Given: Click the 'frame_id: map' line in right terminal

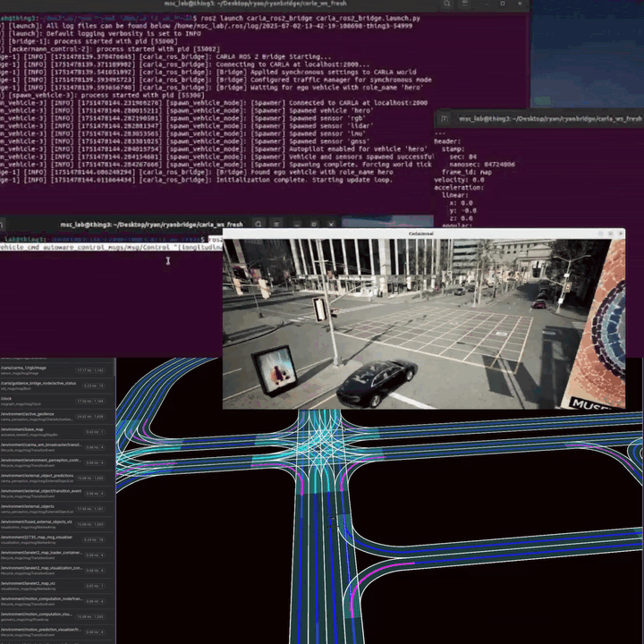Looking at the screenshot, I should click(x=467, y=172).
